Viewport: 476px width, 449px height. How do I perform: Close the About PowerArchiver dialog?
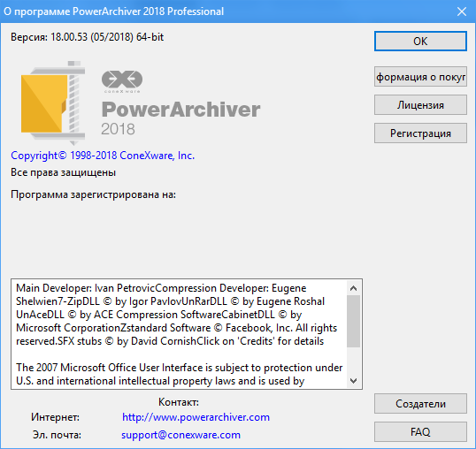click(462, 11)
